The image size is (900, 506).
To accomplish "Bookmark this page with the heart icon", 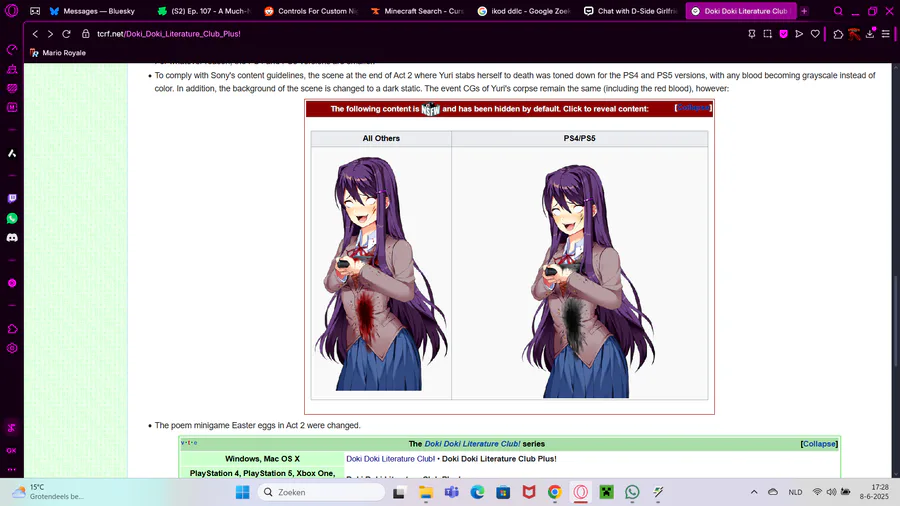I will click(x=815, y=34).
